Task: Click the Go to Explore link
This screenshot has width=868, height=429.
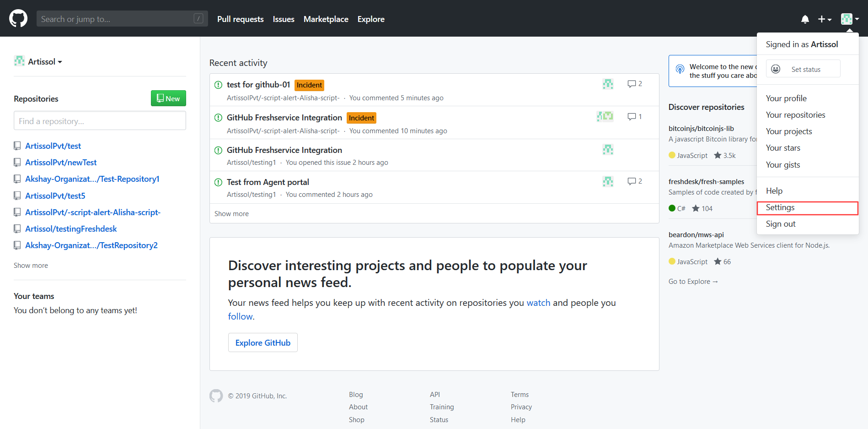Action: click(693, 282)
